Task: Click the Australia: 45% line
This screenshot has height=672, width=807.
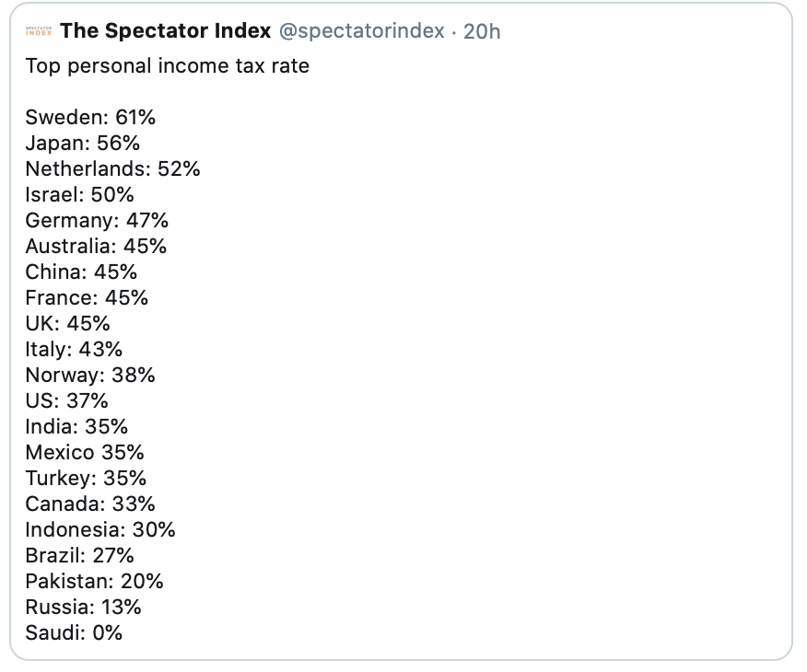Action: (96, 247)
